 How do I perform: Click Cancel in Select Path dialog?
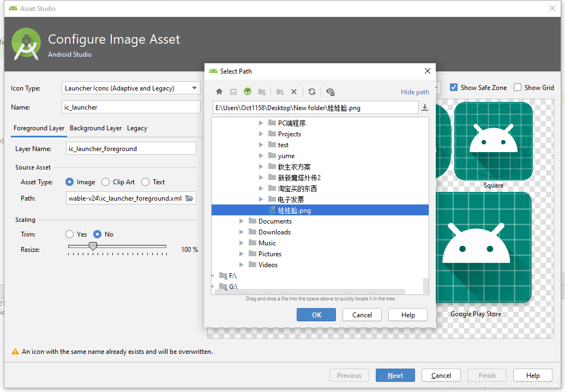pyautogui.click(x=362, y=315)
